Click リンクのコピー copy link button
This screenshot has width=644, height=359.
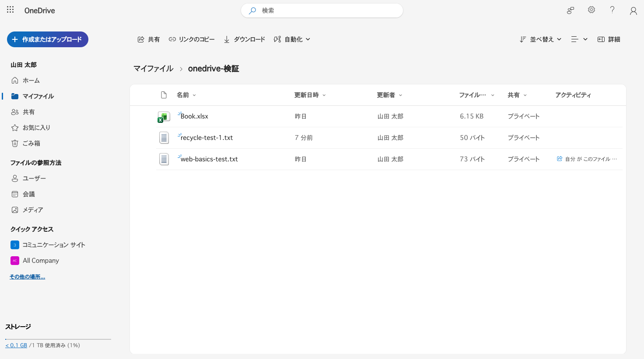[x=192, y=39]
